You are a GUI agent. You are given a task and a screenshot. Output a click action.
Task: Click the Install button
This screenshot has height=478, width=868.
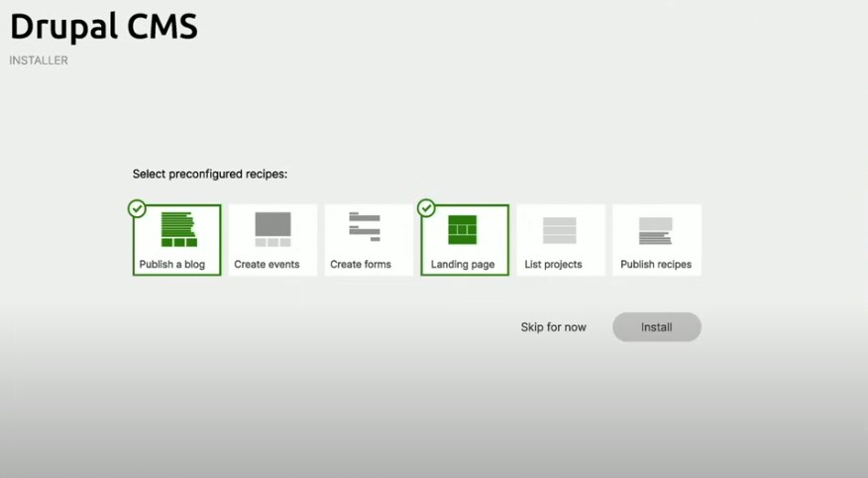pos(657,327)
